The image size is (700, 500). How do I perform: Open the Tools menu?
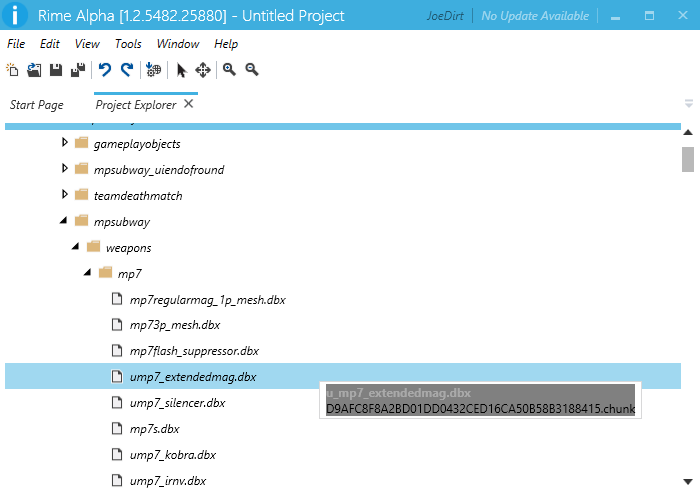coord(128,44)
